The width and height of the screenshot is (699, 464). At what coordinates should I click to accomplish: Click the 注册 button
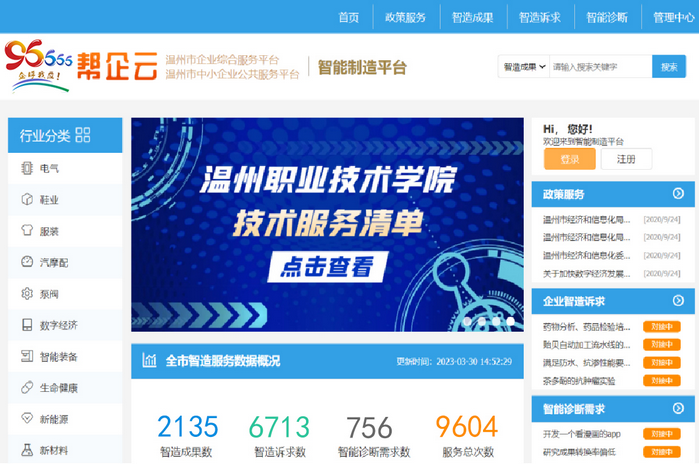pos(626,159)
